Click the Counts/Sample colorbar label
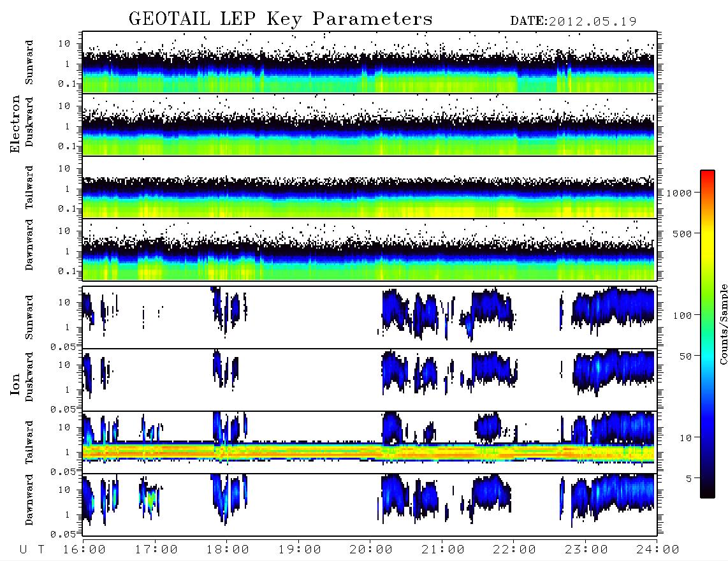728x561 pixels. (723, 324)
